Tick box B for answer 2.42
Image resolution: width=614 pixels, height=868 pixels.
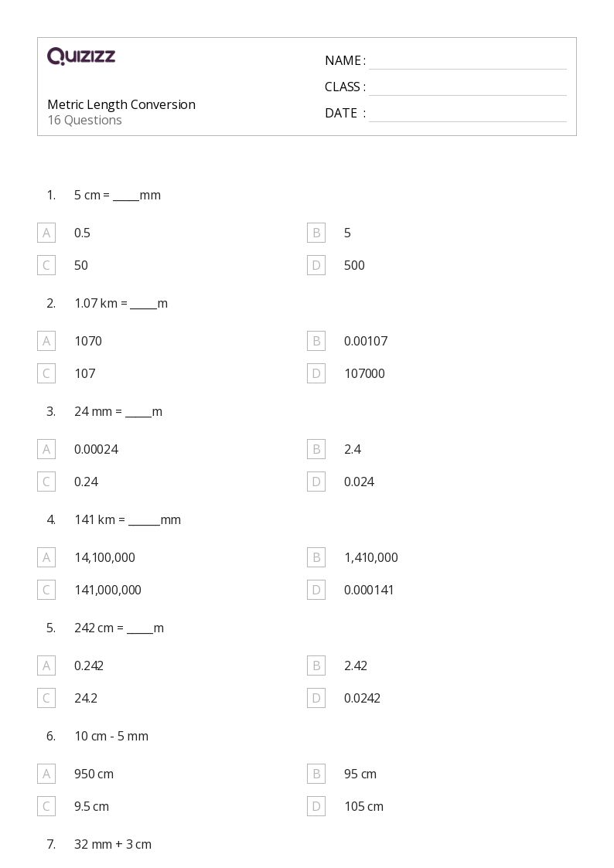pyautogui.click(x=316, y=665)
